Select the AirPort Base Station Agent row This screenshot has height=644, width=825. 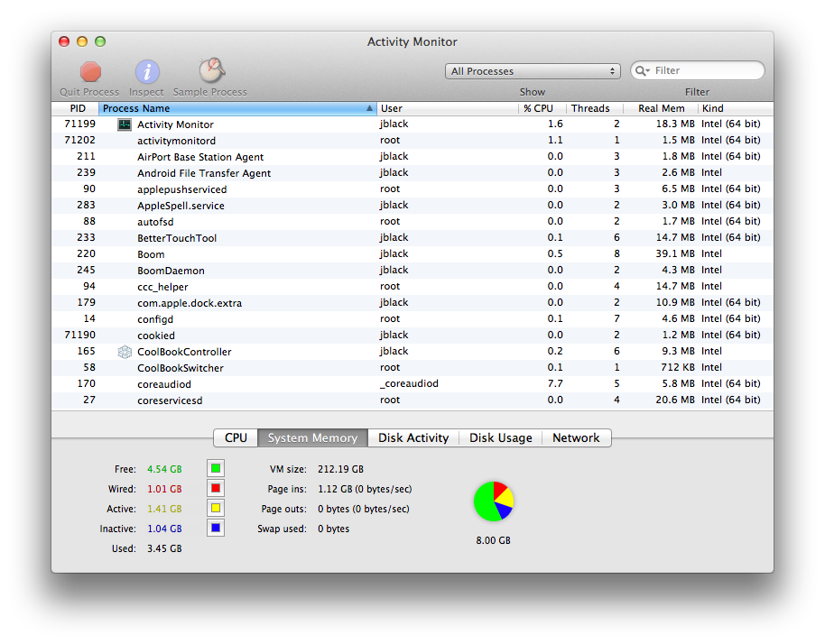coord(412,157)
